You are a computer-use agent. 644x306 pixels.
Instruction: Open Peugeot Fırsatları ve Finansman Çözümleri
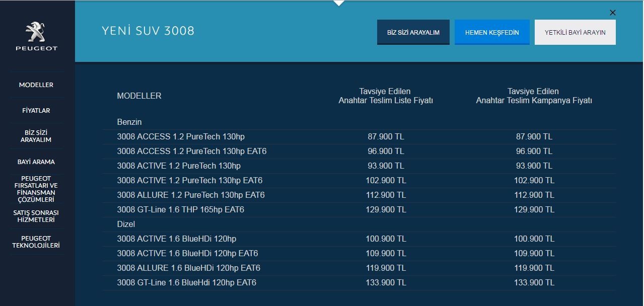click(x=36, y=189)
